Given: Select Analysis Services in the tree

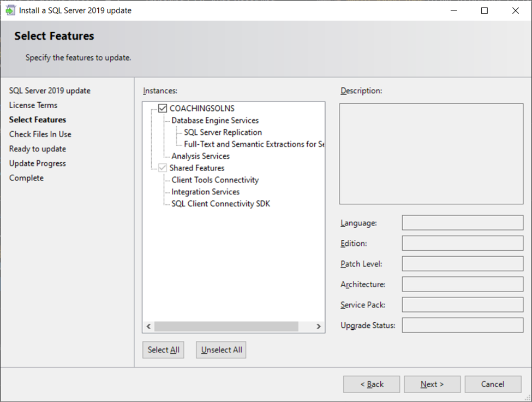Looking at the screenshot, I should coord(200,156).
